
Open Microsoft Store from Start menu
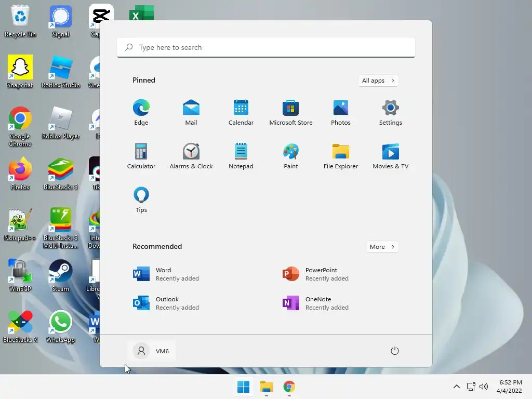tap(291, 113)
